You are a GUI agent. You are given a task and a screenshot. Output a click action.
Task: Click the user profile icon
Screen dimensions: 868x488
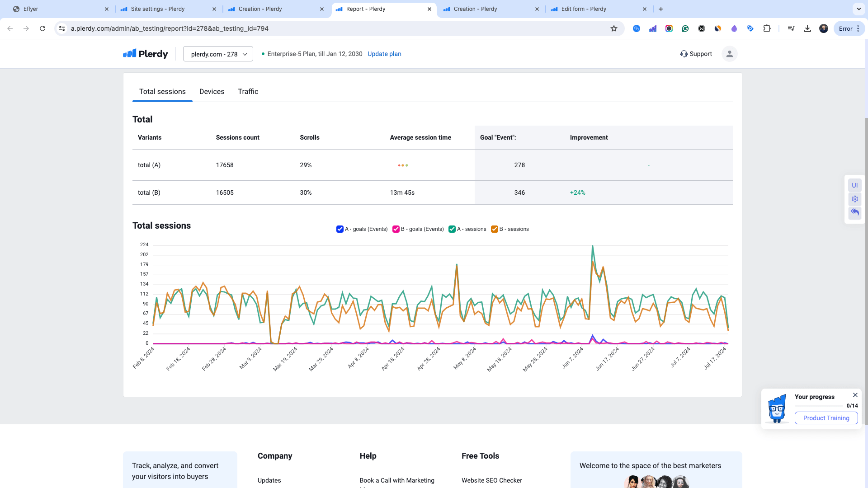(729, 54)
